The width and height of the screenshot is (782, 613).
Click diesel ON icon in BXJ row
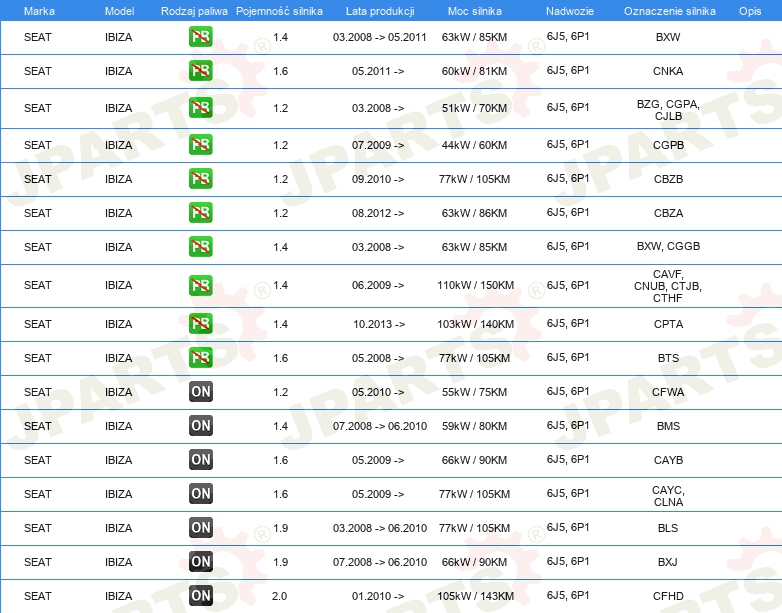200,561
